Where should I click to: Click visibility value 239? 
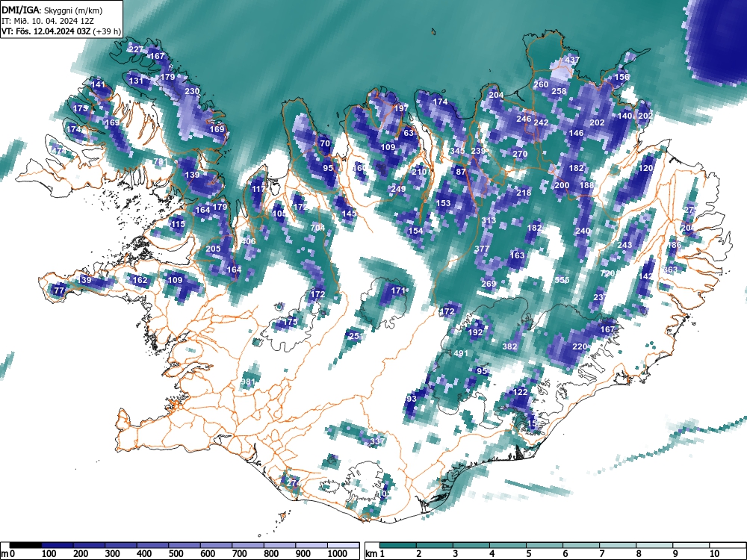[478, 151]
